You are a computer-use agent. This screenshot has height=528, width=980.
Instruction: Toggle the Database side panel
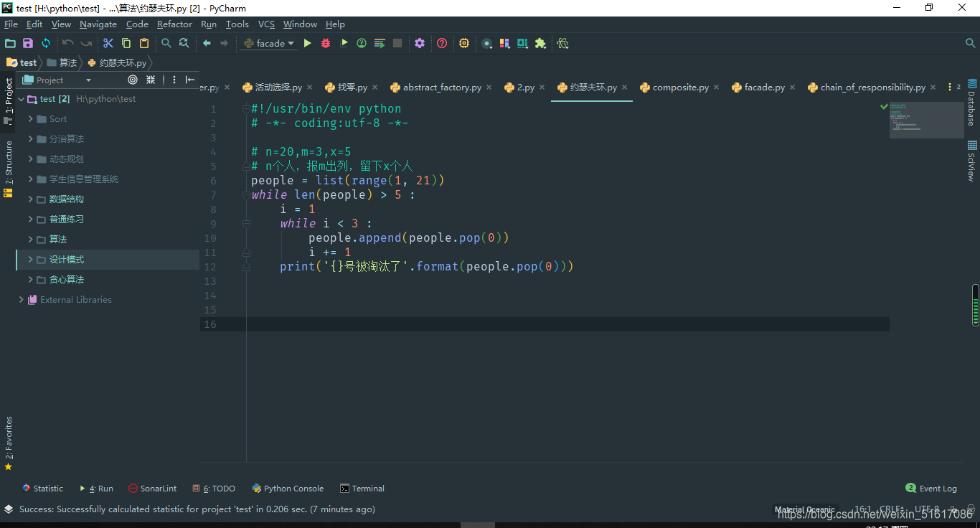coord(971,102)
